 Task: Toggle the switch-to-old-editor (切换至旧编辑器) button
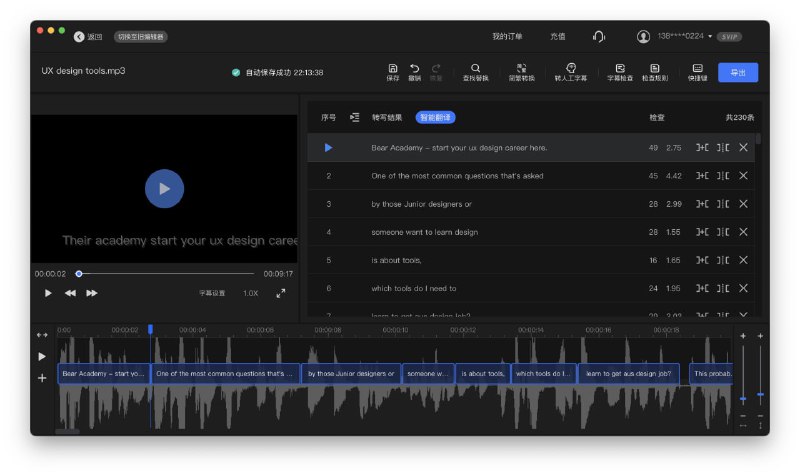[140, 36]
